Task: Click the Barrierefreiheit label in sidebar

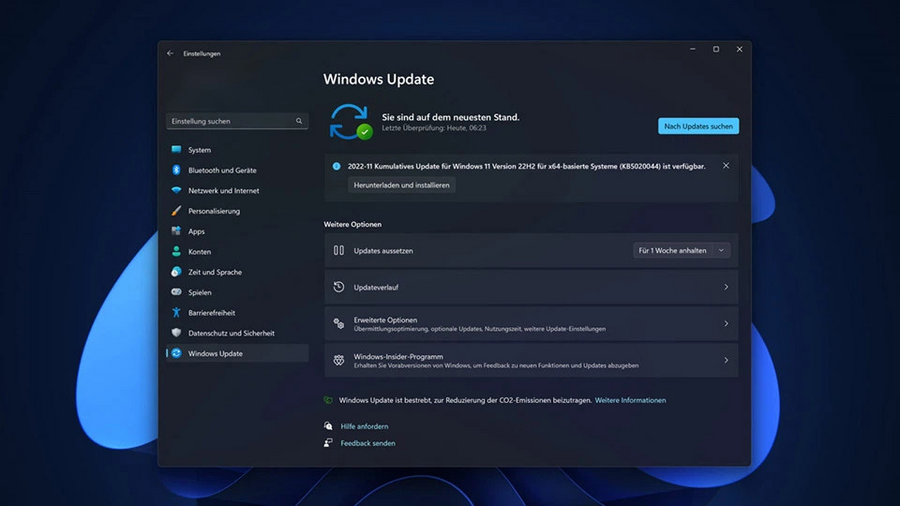Action: [x=211, y=313]
